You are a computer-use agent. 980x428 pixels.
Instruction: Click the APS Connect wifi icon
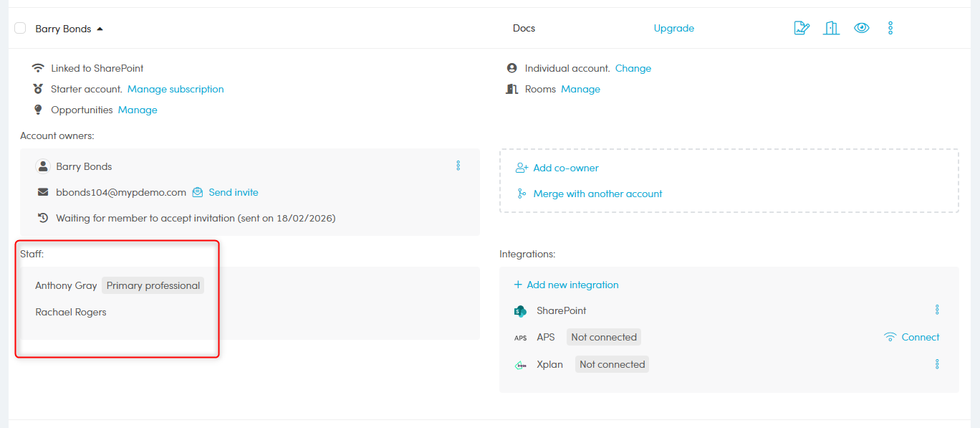click(x=890, y=338)
